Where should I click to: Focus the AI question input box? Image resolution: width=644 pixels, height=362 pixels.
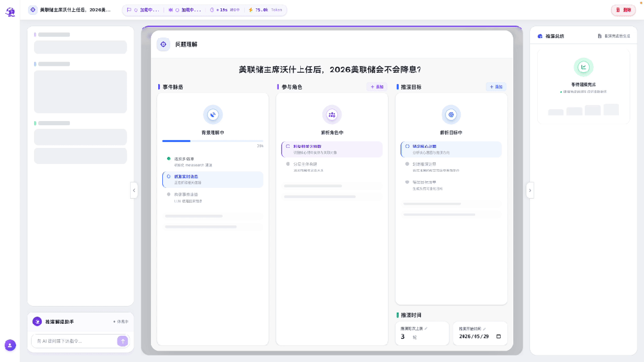(74, 341)
